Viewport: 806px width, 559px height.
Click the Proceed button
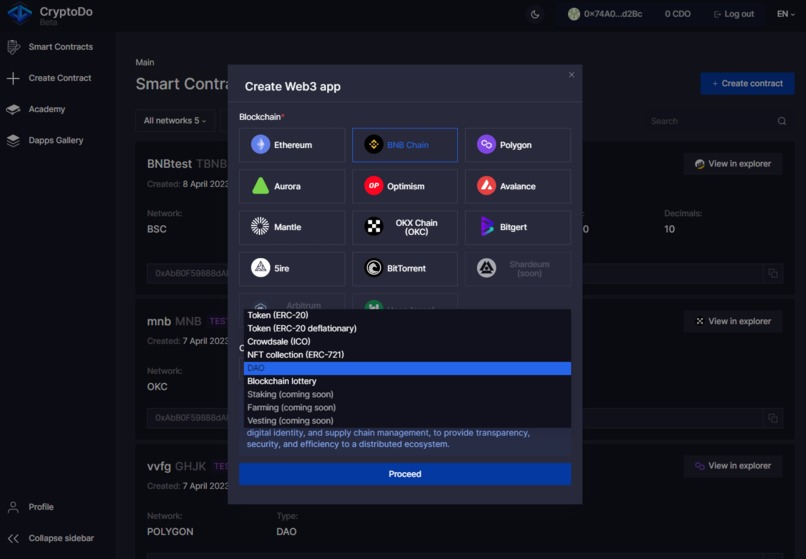pos(405,474)
